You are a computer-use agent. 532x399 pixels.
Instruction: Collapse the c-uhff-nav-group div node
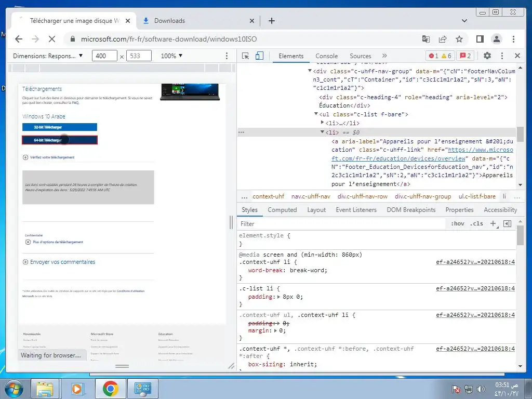pos(310,71)
